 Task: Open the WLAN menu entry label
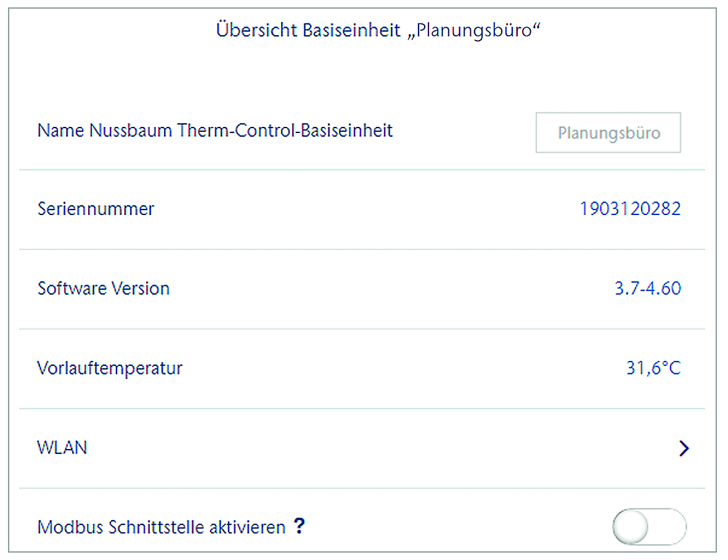62,447
